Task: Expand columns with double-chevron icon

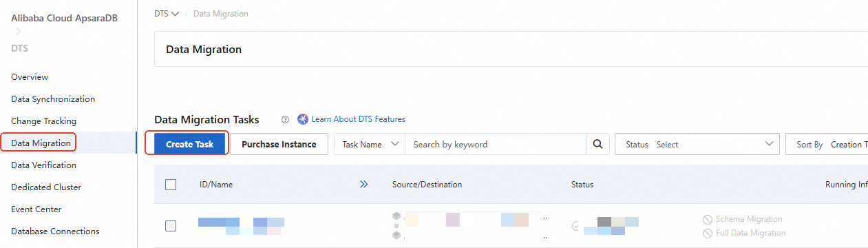Action: coord(364,185)
